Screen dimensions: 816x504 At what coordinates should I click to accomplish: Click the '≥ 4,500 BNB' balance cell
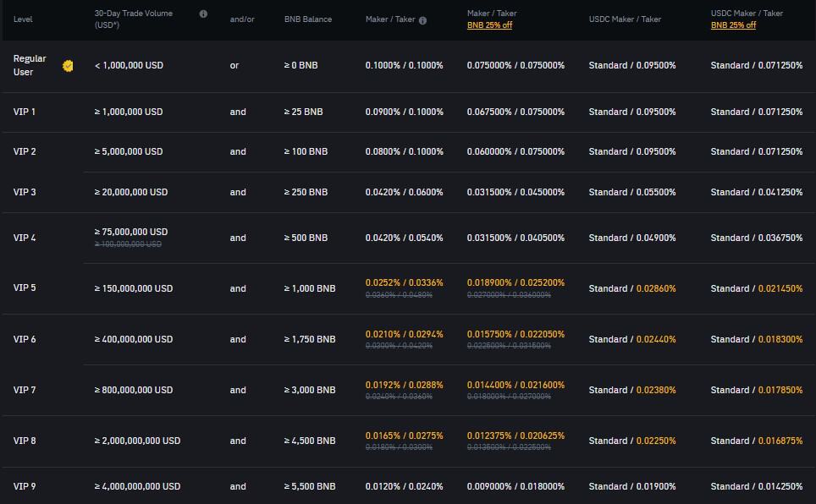(310, 441)
